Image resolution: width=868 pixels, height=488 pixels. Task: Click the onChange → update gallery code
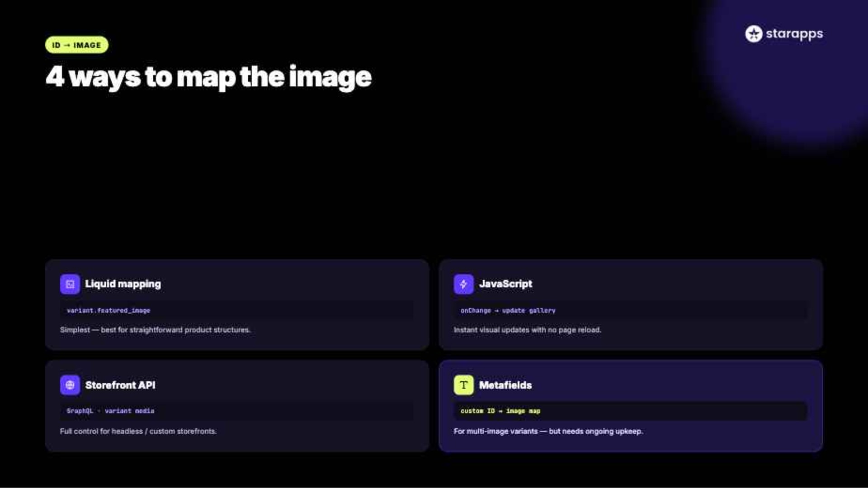[x=508, y=310]
